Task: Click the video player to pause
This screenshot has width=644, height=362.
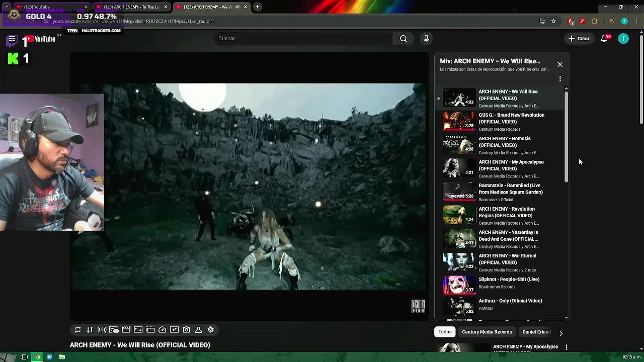Action: 250,187
